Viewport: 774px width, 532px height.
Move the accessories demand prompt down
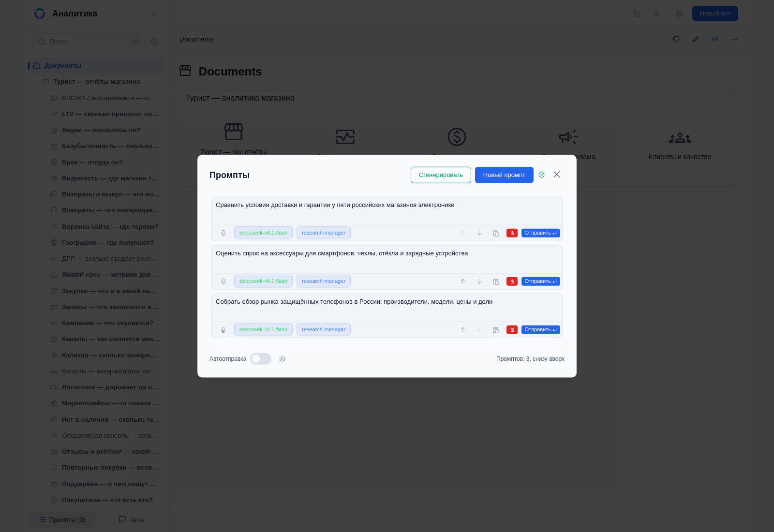click(x=479, y=281)
